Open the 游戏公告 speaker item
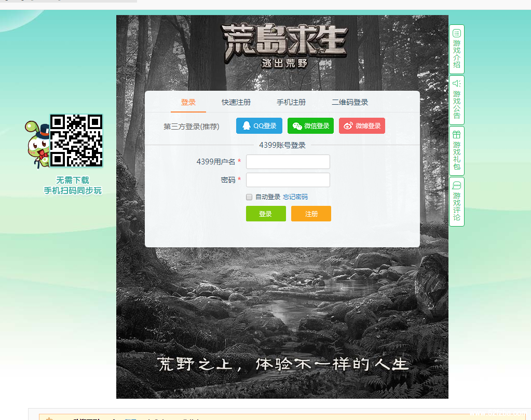Screen dimensions: 531x420 tap(456, 100)
